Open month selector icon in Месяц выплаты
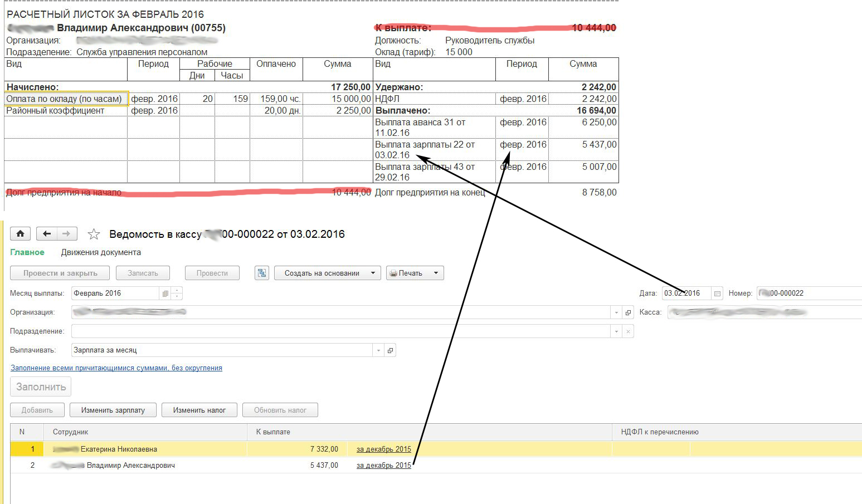 click(x=165, y=293)
